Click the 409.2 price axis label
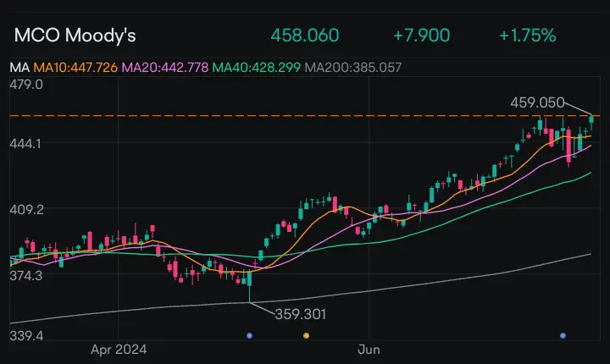 point(27,210)
